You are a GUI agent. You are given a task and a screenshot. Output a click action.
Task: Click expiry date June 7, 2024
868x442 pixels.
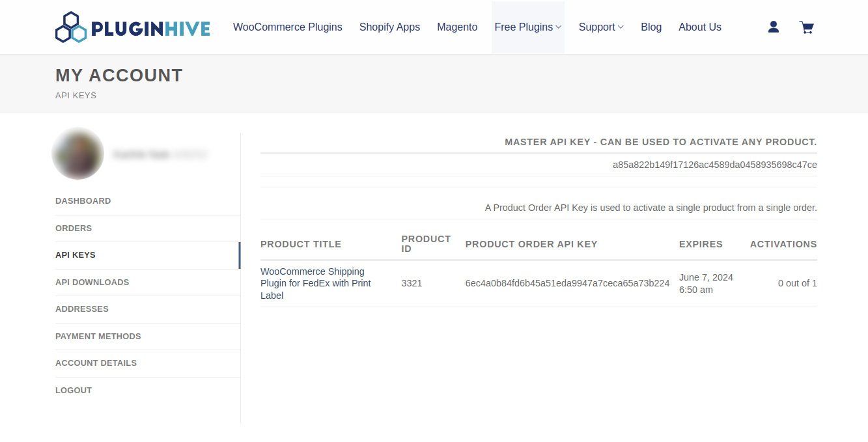coord(706,283)
